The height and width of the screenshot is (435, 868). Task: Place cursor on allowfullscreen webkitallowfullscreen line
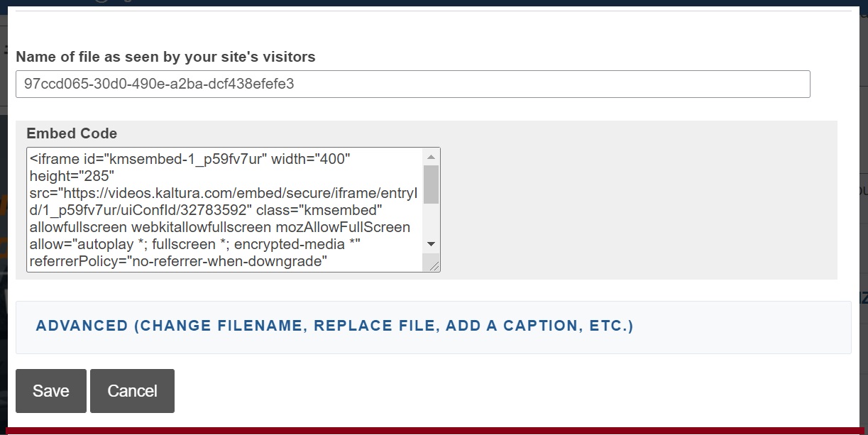point(220,227)
